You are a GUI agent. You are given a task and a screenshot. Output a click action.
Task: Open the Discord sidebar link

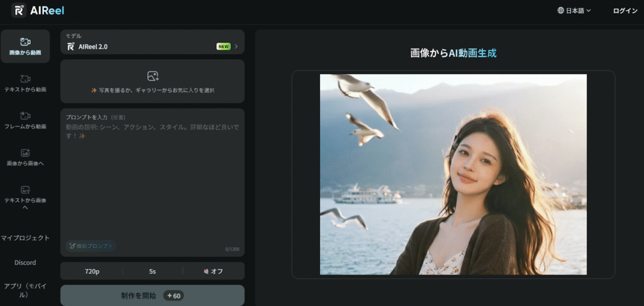click(25, 263)
